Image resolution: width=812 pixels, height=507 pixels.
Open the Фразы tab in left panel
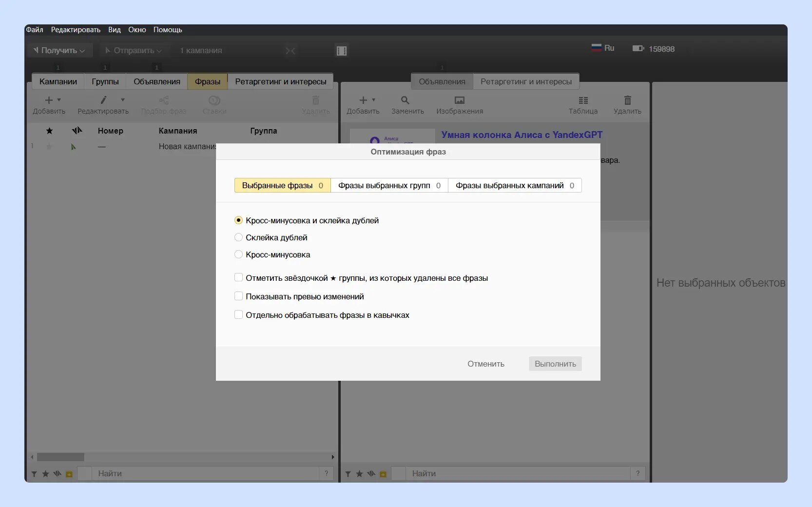point(208,81)
